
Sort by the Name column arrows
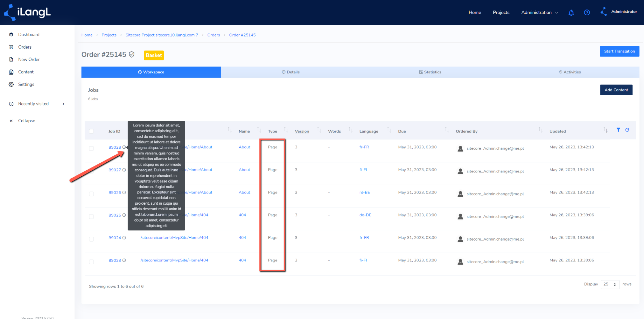pos(259,130)
